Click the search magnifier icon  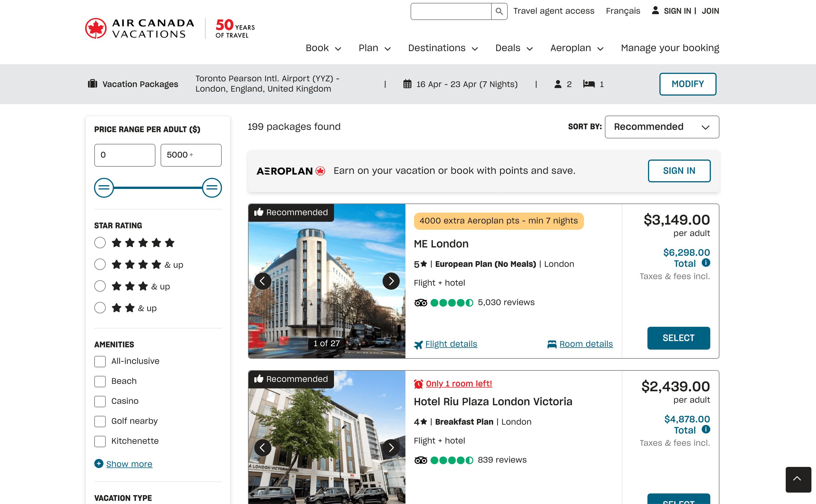pos(499,11)
